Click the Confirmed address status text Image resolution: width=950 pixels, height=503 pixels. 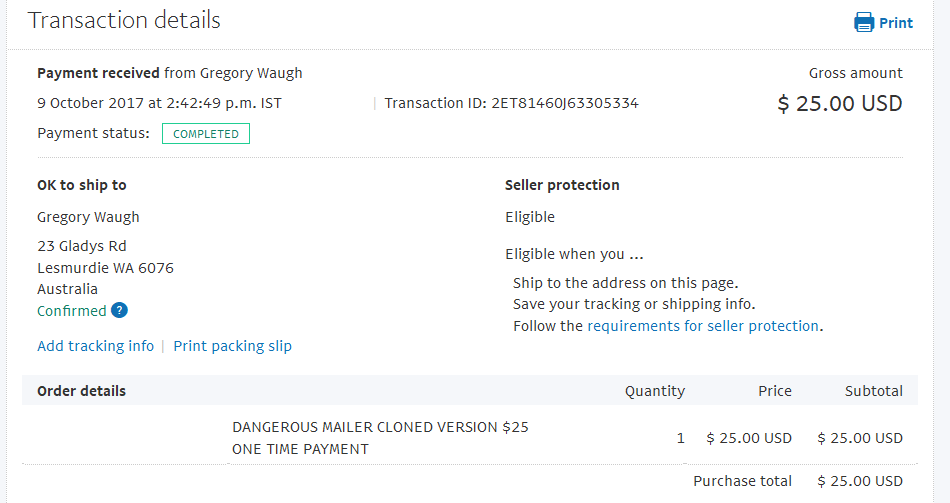71,311
